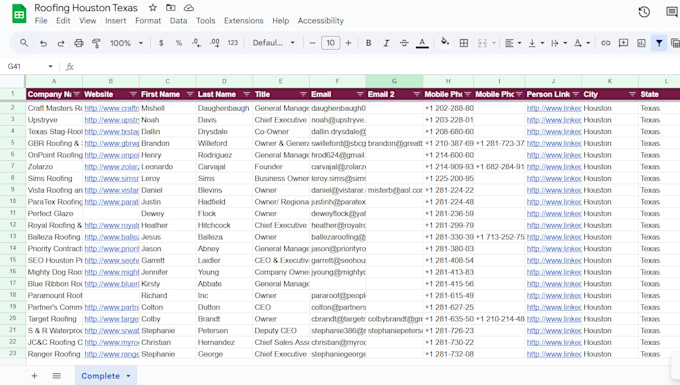This screenshot has width=680, height=385.
Task: Select column G header
Action: pyautogui.click(x=394, y=81)
